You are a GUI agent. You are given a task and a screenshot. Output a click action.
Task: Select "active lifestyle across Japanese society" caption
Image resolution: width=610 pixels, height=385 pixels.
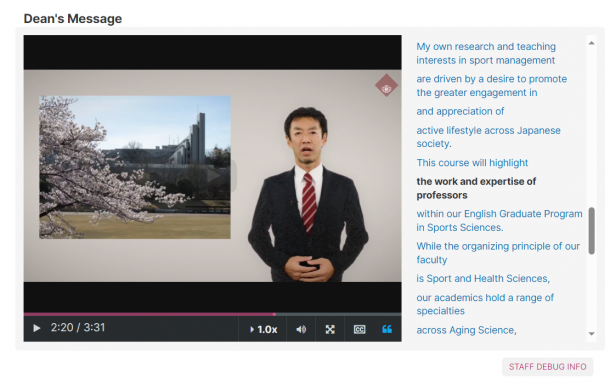coord(488,136)
